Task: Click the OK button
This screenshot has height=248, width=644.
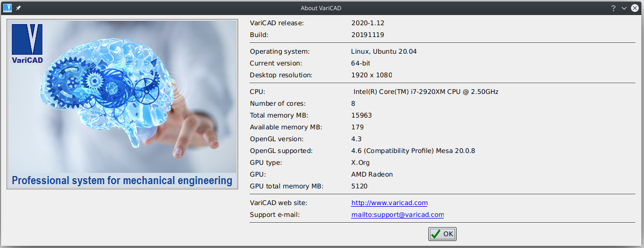Action: (x=442, y=234)
